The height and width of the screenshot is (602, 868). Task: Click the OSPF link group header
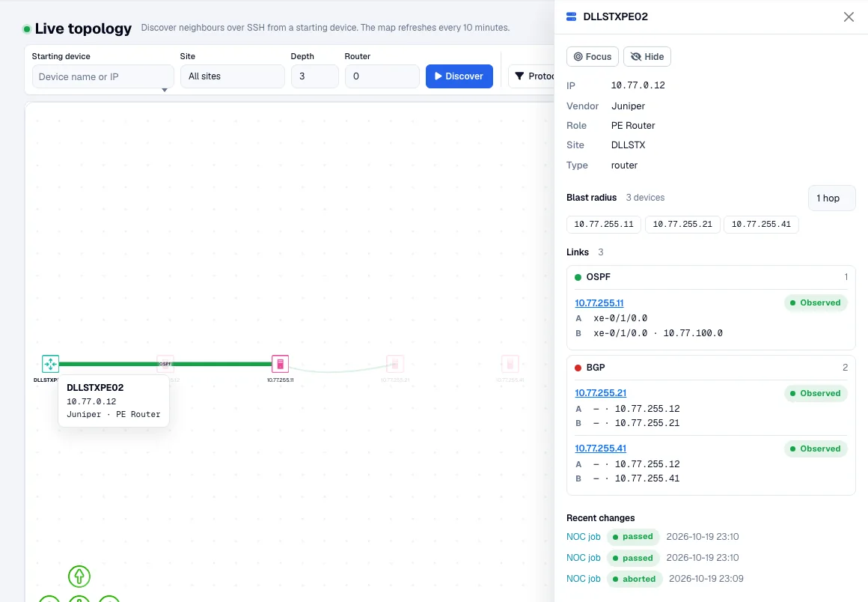click(711, 277)
